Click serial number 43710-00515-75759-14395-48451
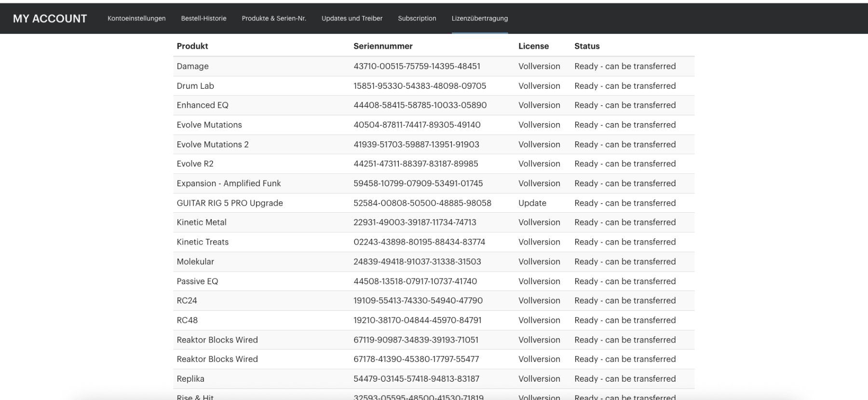This screenshot has height=400, width=868. click(417, 66)
